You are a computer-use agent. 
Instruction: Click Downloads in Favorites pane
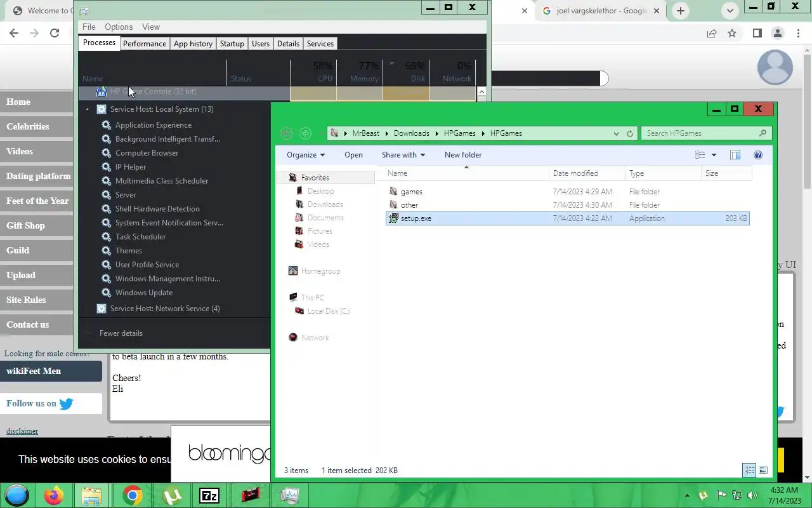pos(325,204)
